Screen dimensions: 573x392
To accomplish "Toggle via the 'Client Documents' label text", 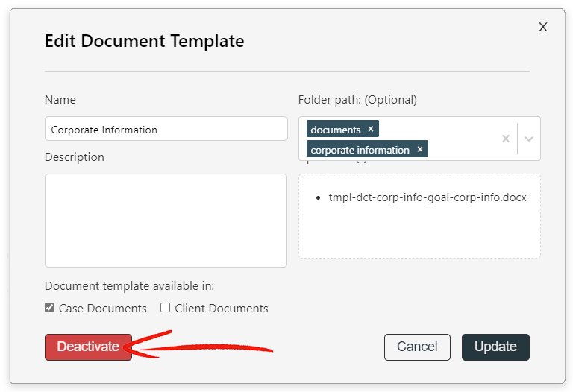I will pyautogui.click(x=222, y=309).
